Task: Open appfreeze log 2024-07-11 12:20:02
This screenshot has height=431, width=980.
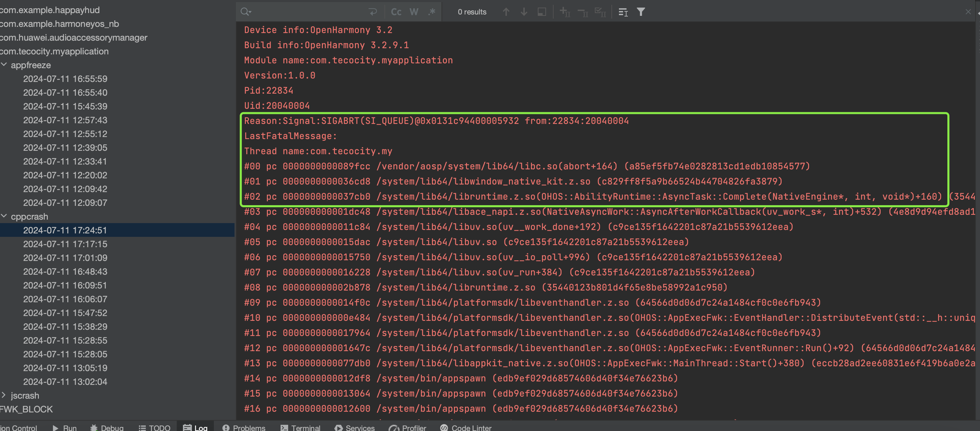Action: [65, 175]
